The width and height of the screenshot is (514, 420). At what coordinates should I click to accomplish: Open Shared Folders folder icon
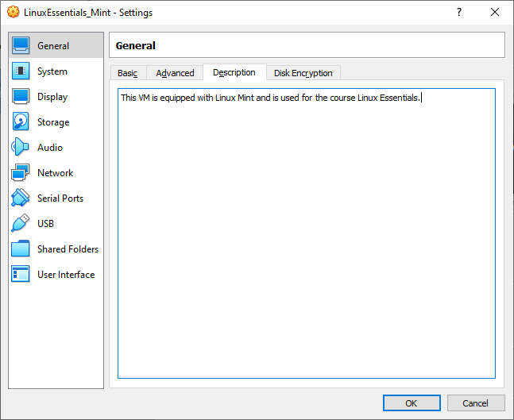[x=21, y=249]
